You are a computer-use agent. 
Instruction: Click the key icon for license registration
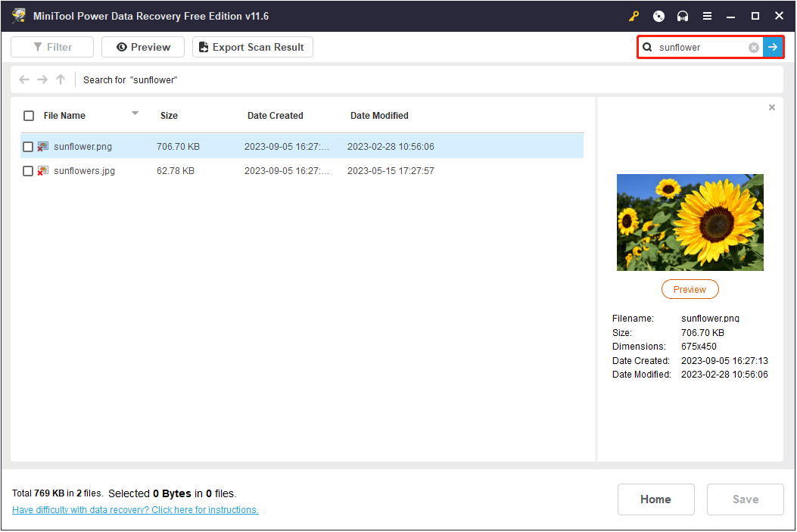pyautogui.click(x=634, y=15)
